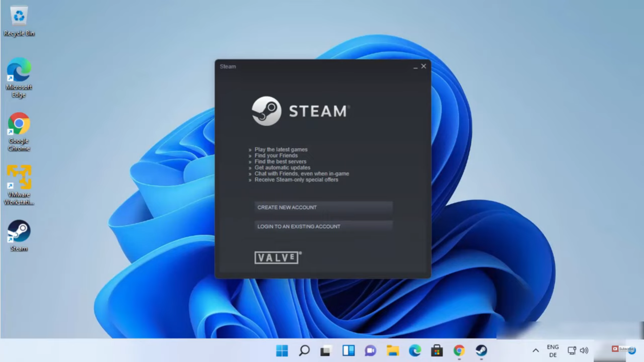644x362 pixels.
Task: Minimize the Steam dialog window
Action: coord(415,67)
